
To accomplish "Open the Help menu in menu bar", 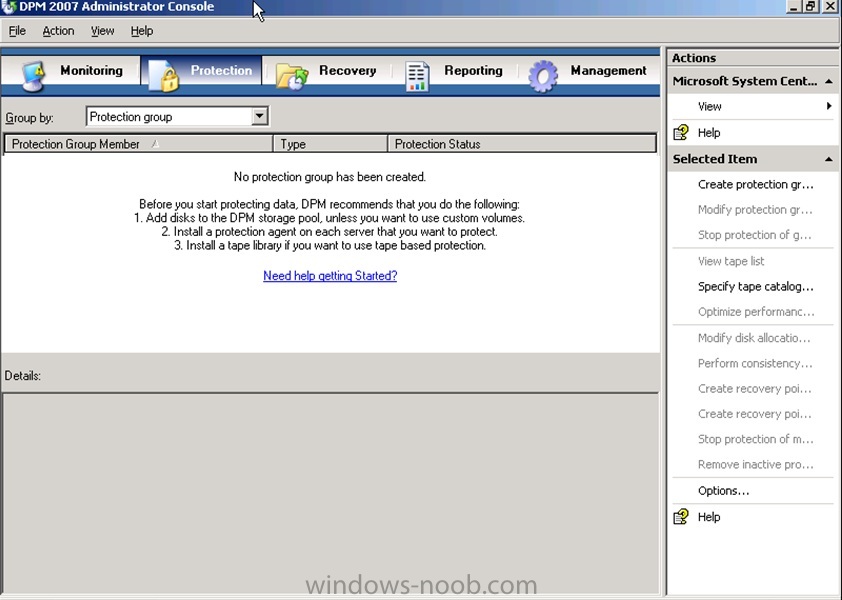I will (x=142, y=31).
